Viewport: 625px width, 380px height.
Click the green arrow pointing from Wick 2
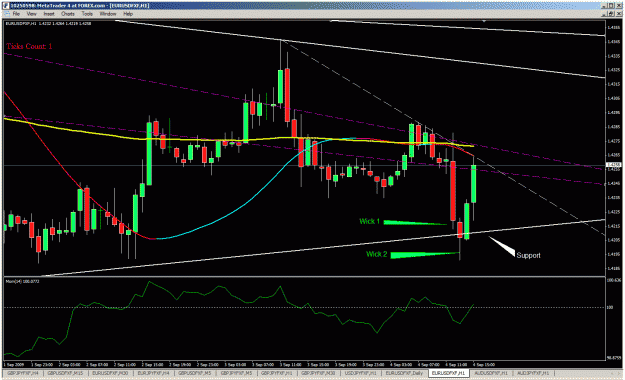pos(425,254)
